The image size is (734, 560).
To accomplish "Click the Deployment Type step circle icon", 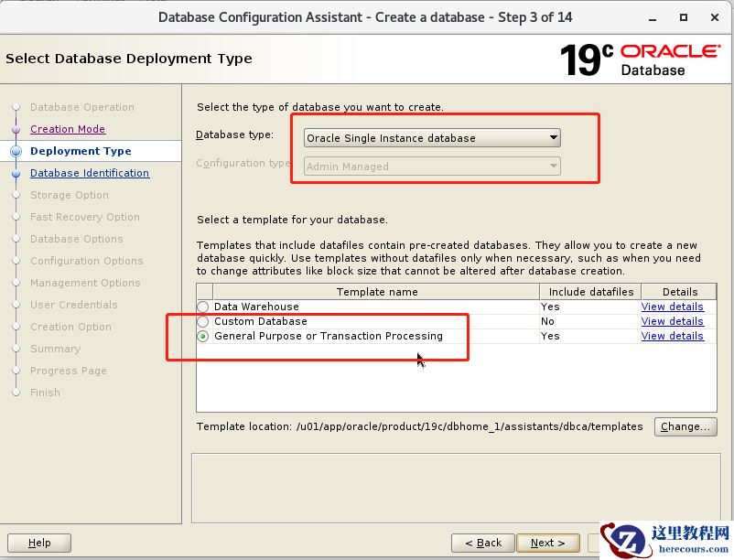I will point(16,151).
